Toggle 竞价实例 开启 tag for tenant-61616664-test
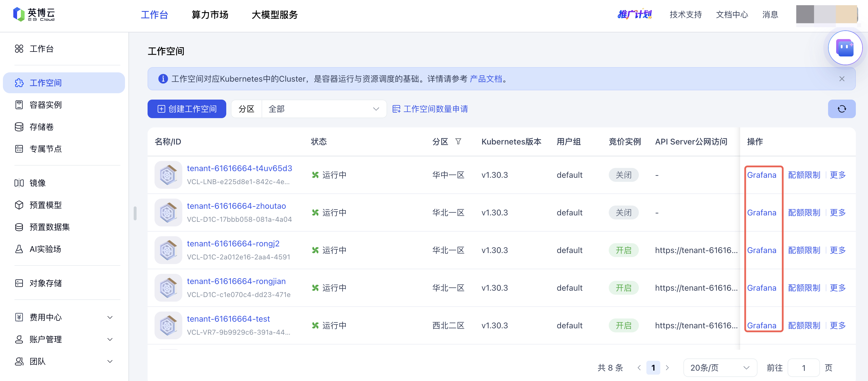The image size is (868, 381). pos(623,325)
